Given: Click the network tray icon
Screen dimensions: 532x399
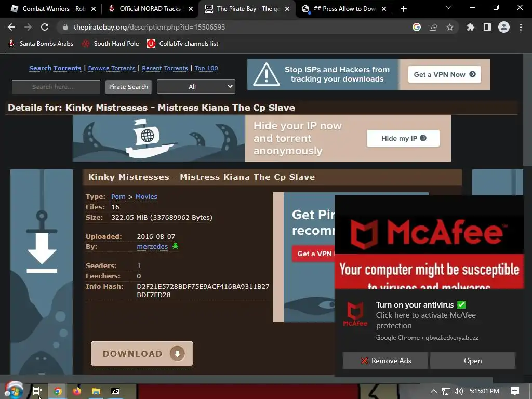Looking at the screenshot, I should (x=446, y=391).
